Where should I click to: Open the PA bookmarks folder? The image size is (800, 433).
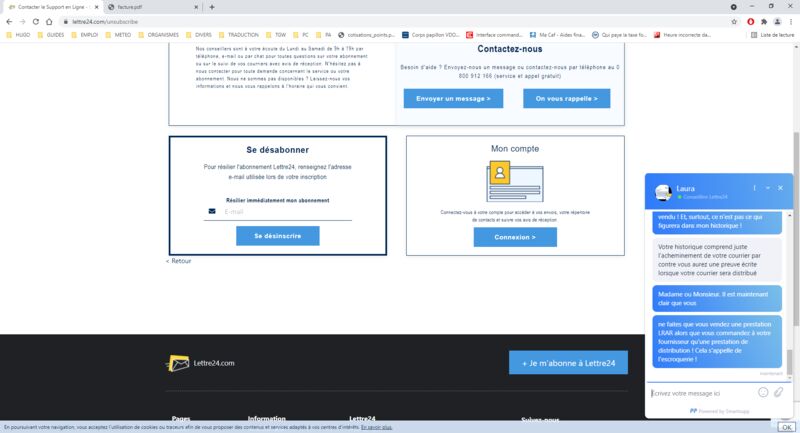click(324, 35)
